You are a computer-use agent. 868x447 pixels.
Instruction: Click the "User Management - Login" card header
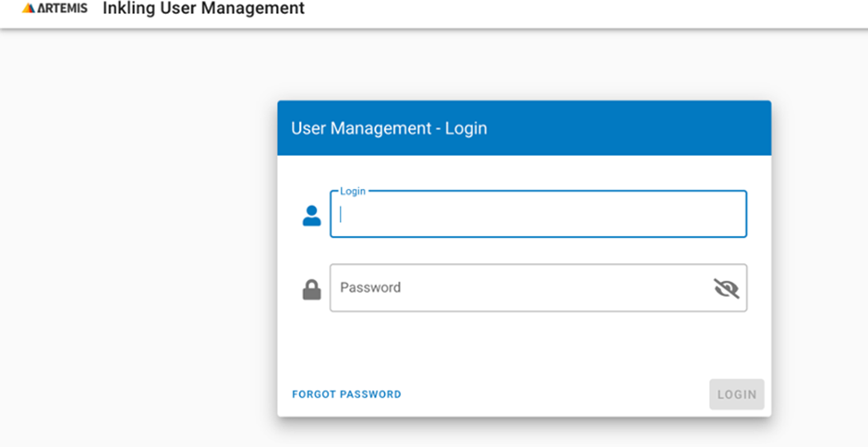tap(389, 129)
